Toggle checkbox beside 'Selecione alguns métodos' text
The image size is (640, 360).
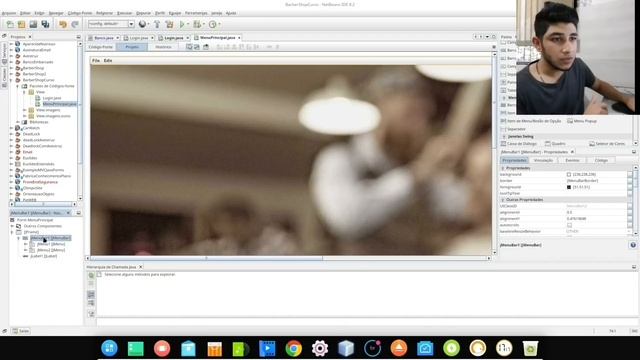click(x=99, y=274)
